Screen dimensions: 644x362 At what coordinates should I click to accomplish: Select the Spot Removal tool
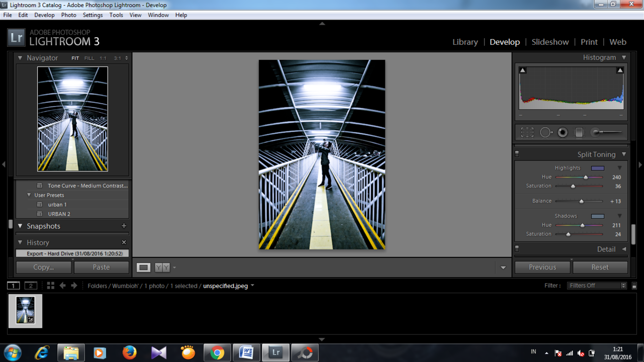click(x=546, y=132)
